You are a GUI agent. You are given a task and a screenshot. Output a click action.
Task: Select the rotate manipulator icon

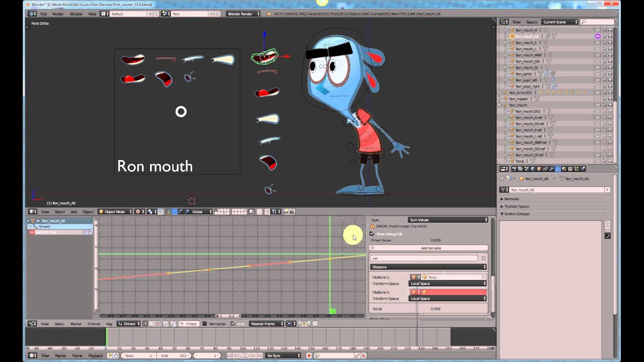click(x=180, y=212)
